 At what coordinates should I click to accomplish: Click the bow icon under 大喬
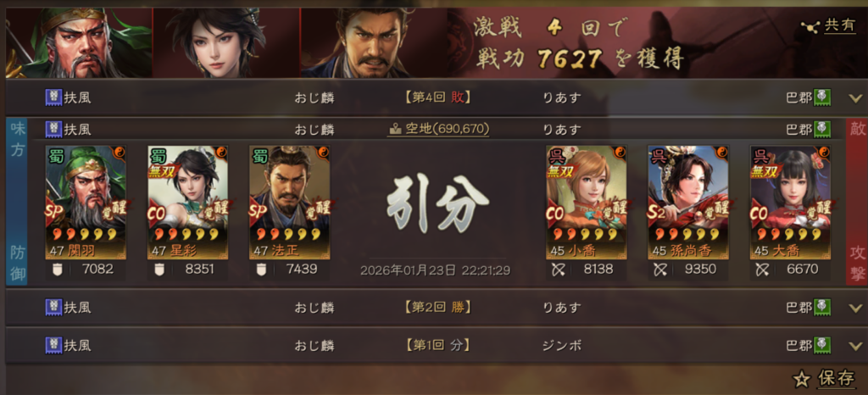click(x=761, y=270)
